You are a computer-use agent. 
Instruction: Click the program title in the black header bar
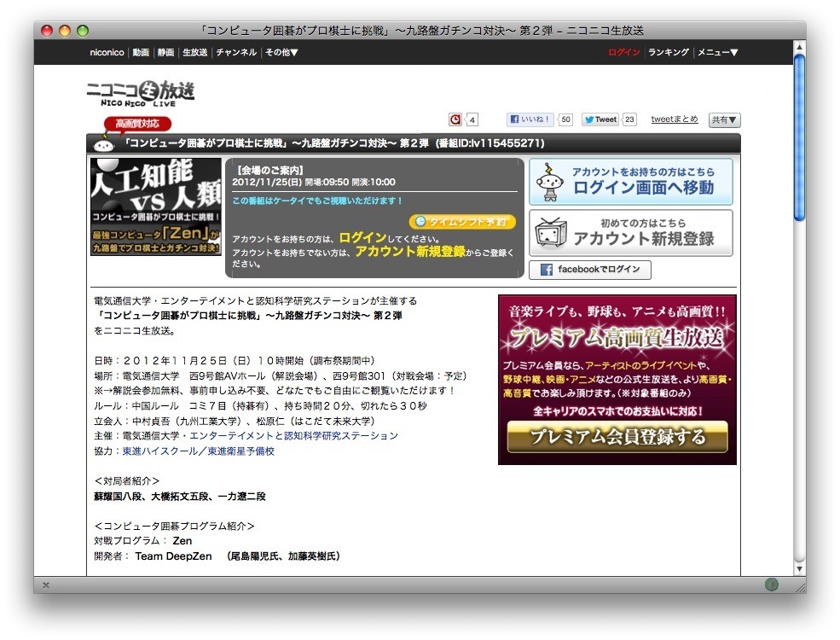[334, 143]
